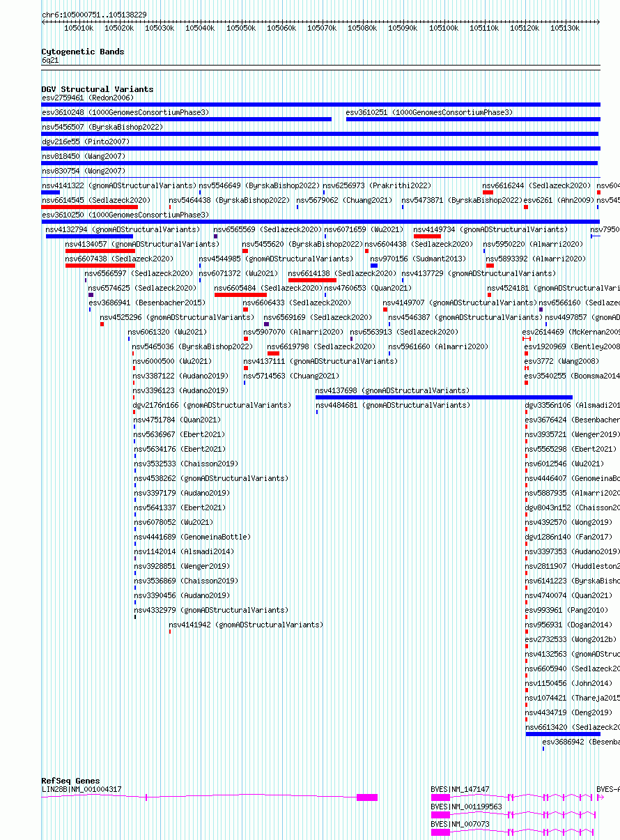Select nsv830754 (Wong2007) variant
Screen dimensions: 620x840
(x=84, y=171)
